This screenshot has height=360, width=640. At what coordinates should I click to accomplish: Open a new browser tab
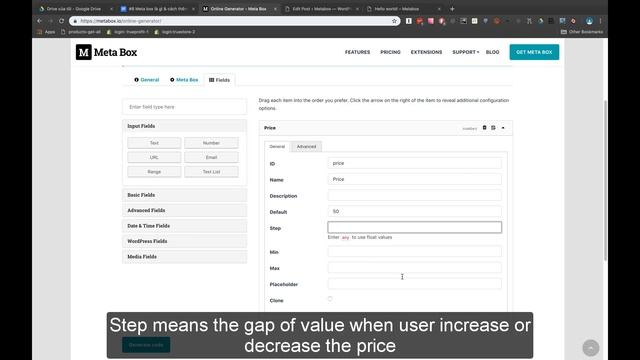(452, 9)
